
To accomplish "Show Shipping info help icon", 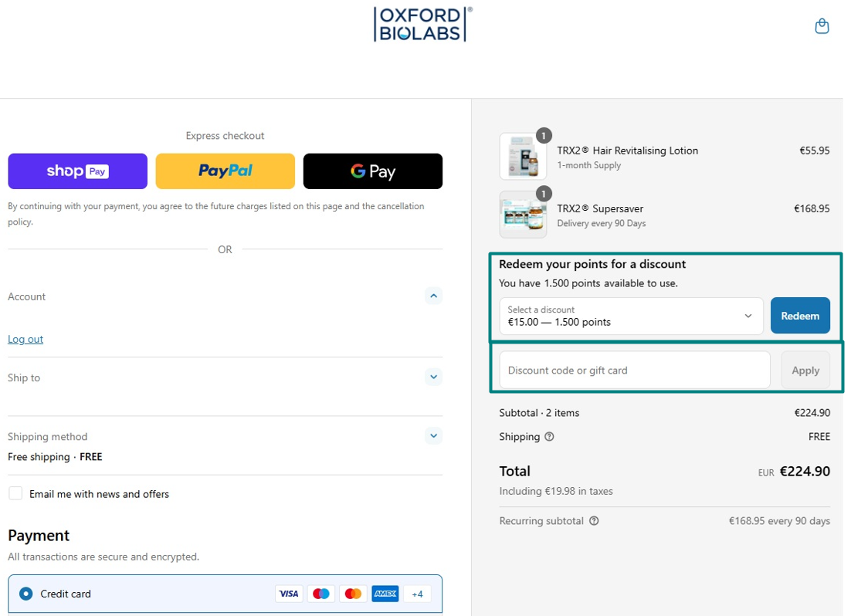I will coord(549,436).
